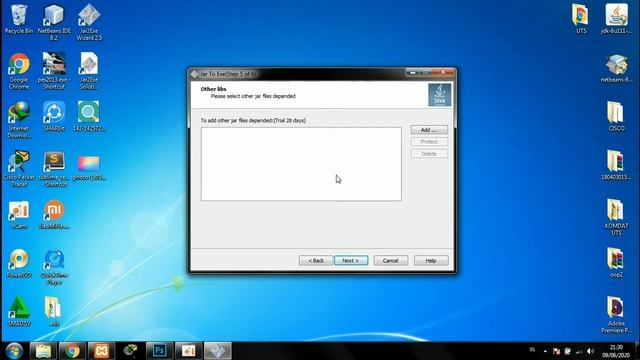Select the UTS Chrome folder icon top right
The height and width of the screenshot is (360, 640).
point(580,19)
